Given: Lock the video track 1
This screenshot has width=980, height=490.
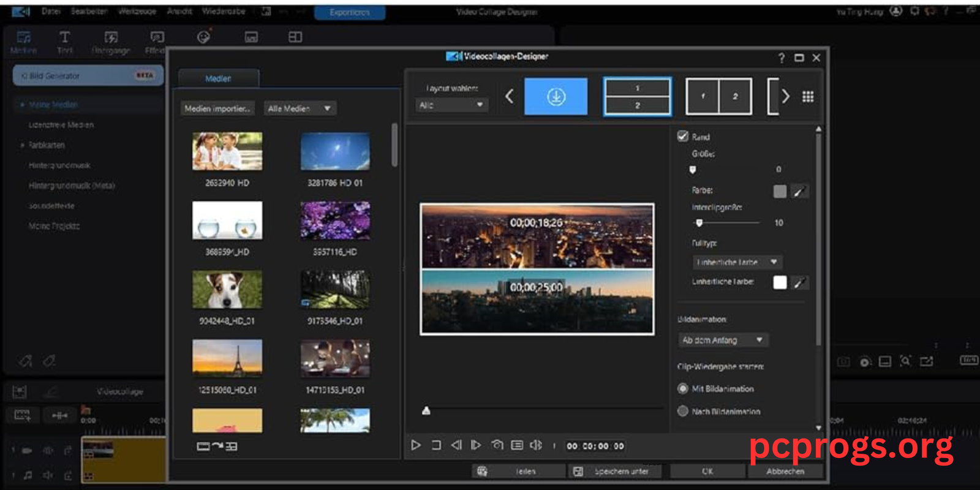Looking at the screenshot, I should [x=68, y=451].
